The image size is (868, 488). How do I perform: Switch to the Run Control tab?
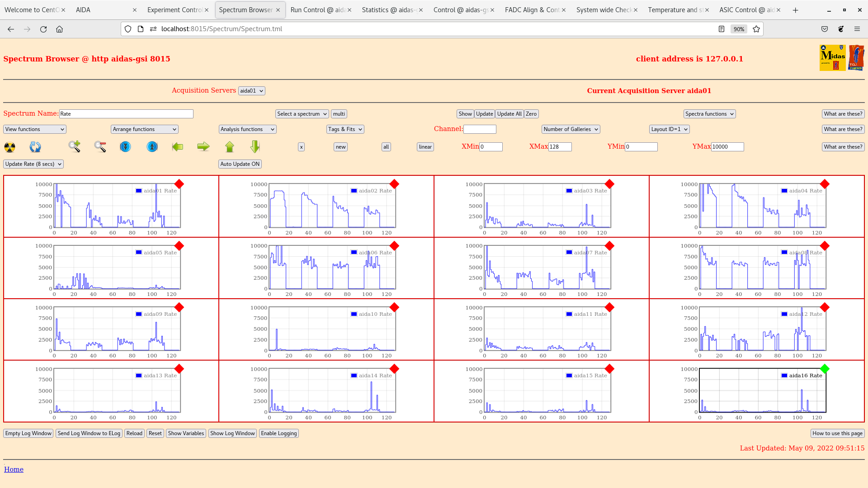pos(316,10)
